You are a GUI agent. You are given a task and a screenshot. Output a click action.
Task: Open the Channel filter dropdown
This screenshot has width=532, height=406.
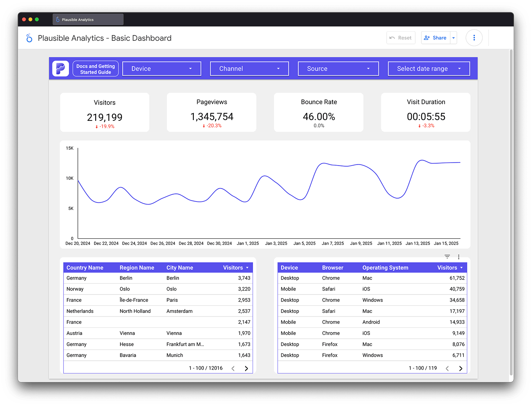249,68
